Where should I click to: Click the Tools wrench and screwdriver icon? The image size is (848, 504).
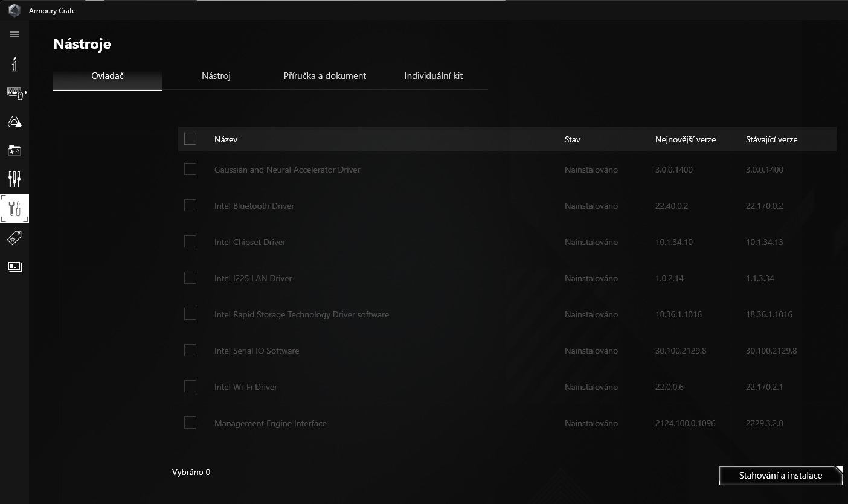[14, 208]
